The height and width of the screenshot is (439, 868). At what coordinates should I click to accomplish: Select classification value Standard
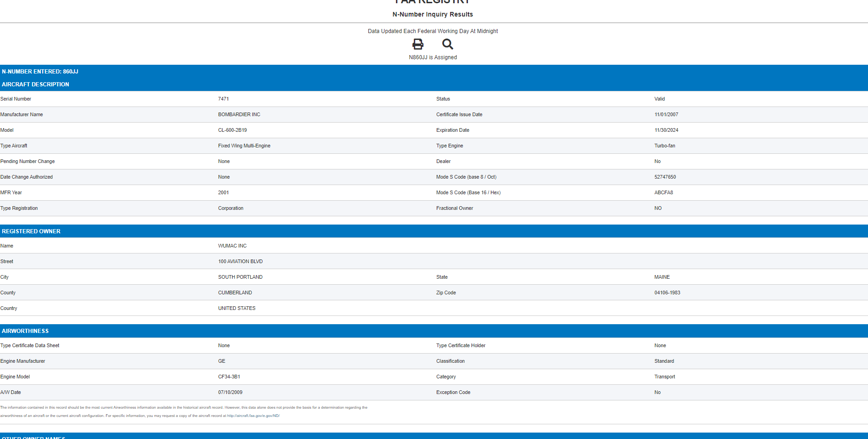click(664, 361)
